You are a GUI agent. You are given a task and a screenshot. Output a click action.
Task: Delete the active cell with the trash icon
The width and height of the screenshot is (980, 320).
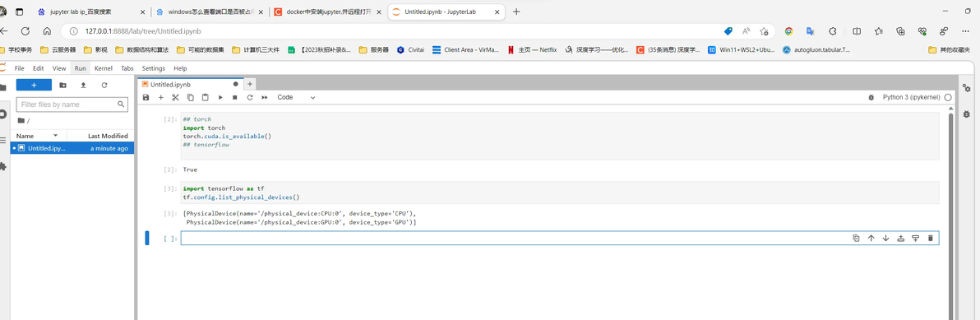pos(931,238)
